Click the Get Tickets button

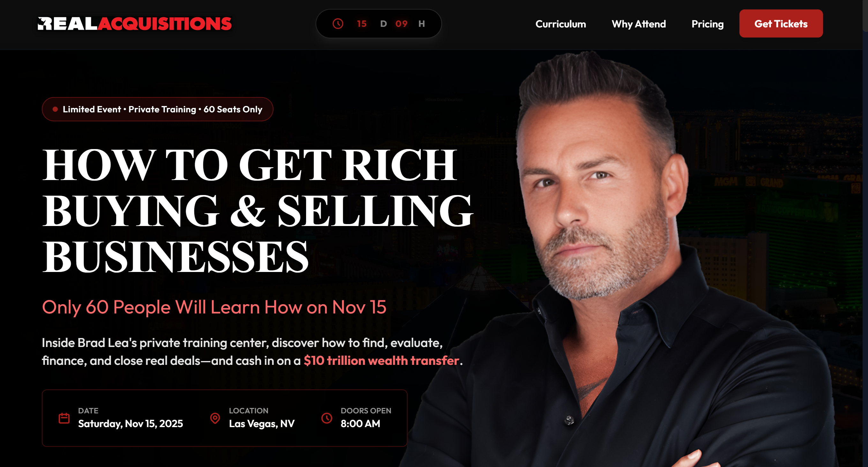point(781,24)
